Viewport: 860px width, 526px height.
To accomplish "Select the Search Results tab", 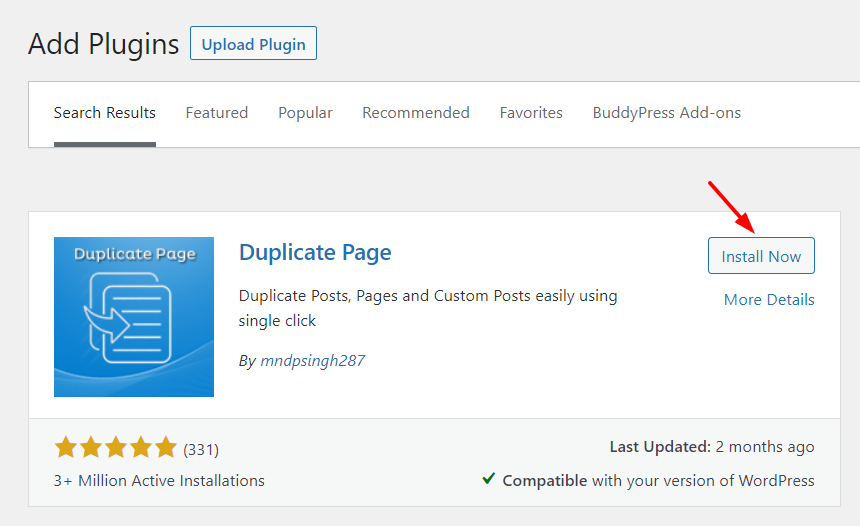I will point(105,112).
